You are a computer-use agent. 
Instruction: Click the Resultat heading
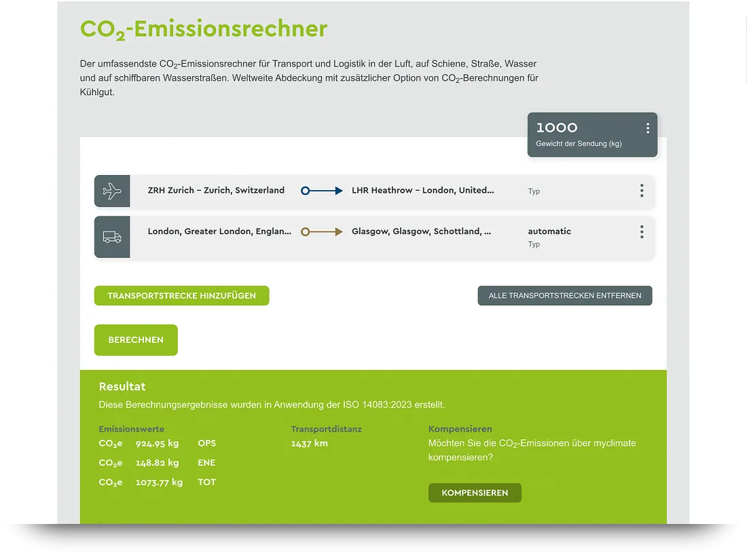122,387
